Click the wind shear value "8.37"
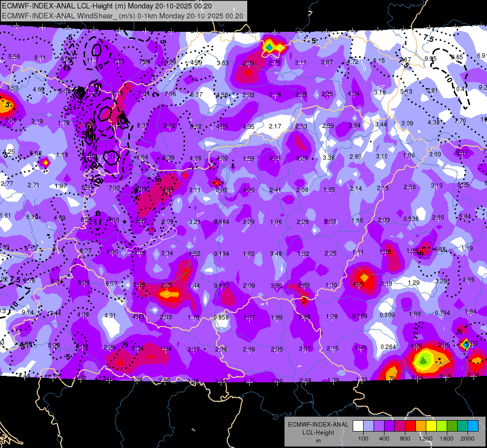The height and width of the screenshot is (448, 487). [143, 125]
